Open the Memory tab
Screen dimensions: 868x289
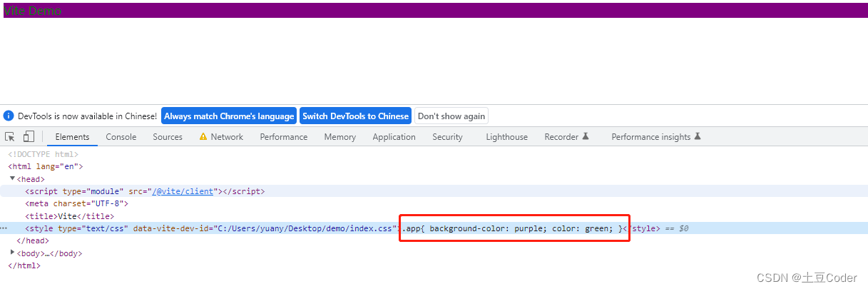coord(339,137)
